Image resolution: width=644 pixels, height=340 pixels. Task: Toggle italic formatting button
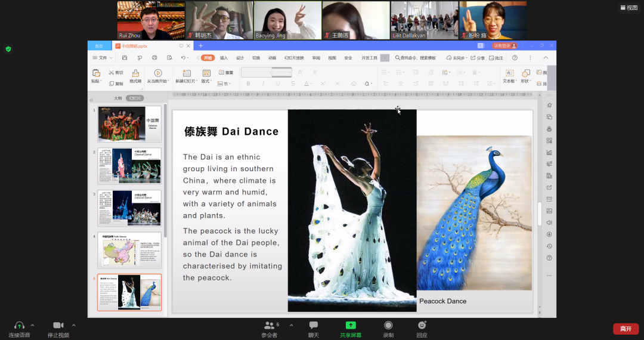263,84
